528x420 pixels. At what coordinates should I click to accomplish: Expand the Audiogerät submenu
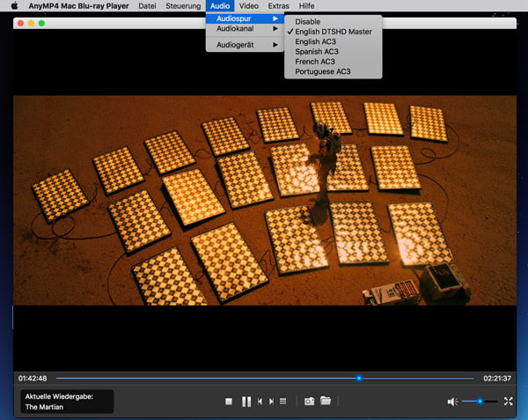(245, 45)
